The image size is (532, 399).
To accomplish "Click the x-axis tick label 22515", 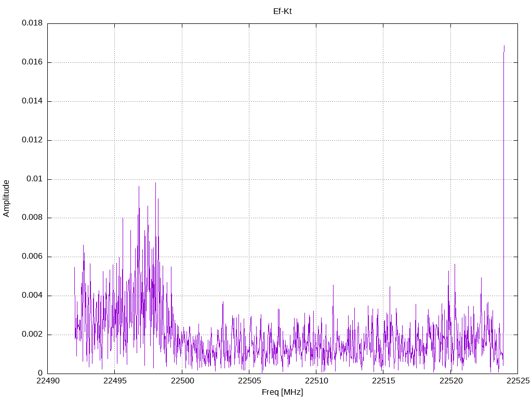I will click(384, 381).
